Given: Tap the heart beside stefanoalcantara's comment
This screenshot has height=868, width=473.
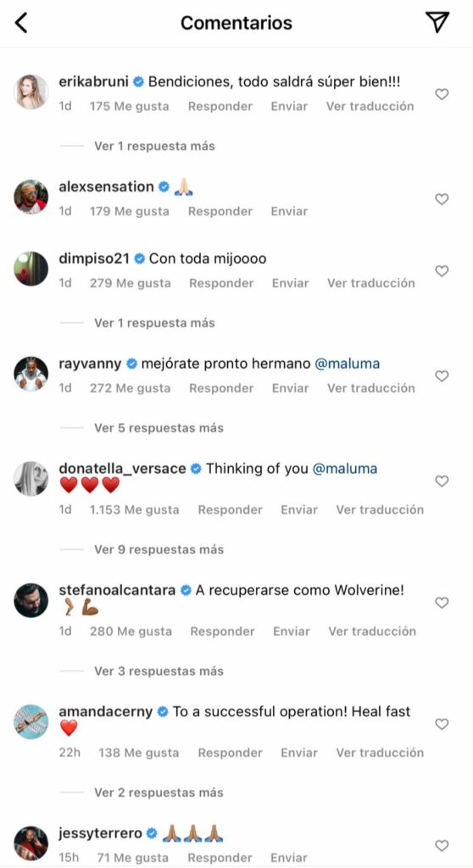Looking at the screenshot, I should 442,603.
